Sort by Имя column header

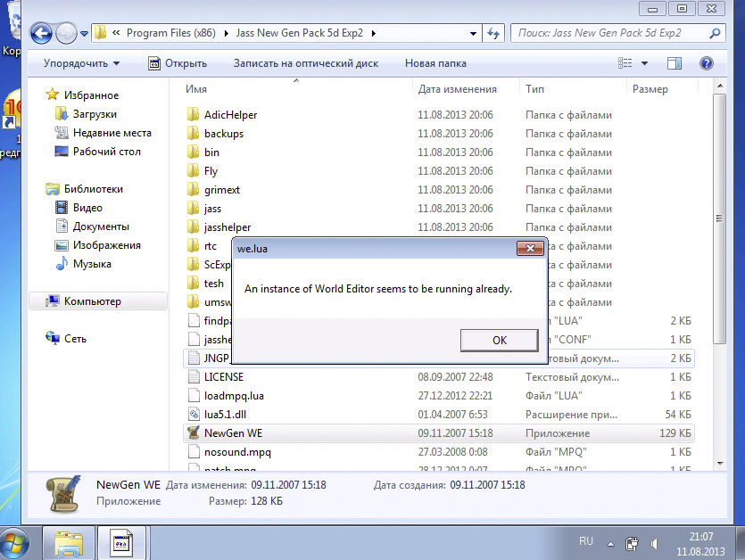click(195, 89)
